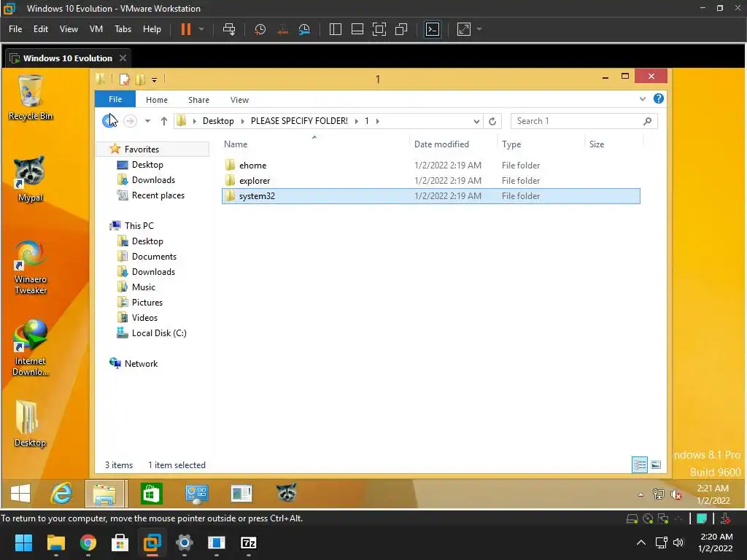Open address bar history dropdown

coord(476,121)
